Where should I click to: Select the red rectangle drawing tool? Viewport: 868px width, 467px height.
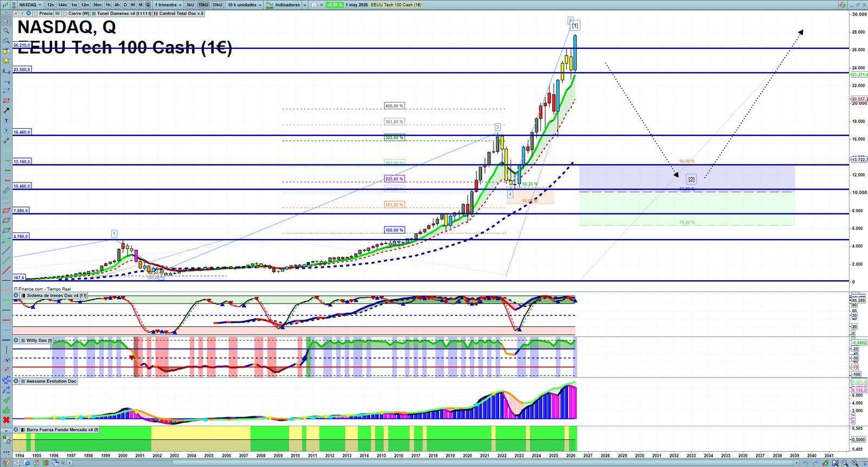[x=7, y=101]
